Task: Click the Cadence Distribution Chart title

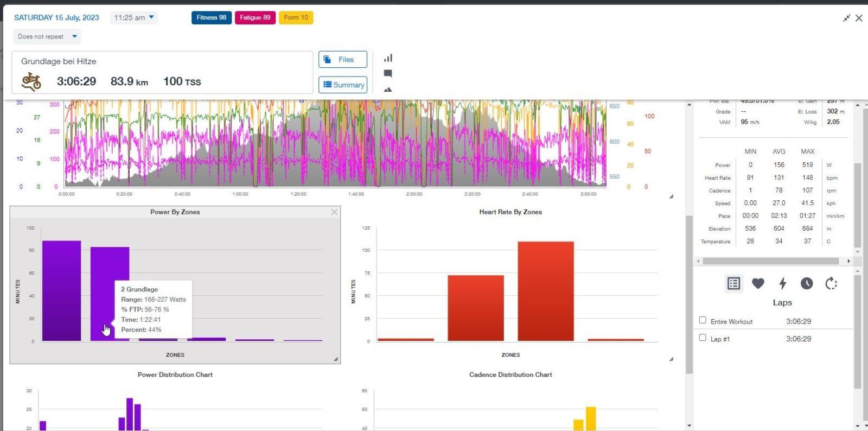Action: pos(510,375)
